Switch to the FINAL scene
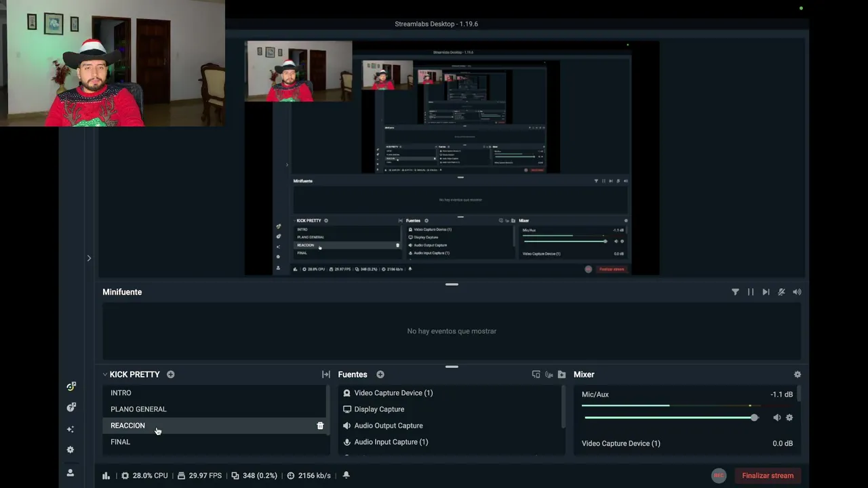This screenshot has width=868, height=488. [216, 442]
